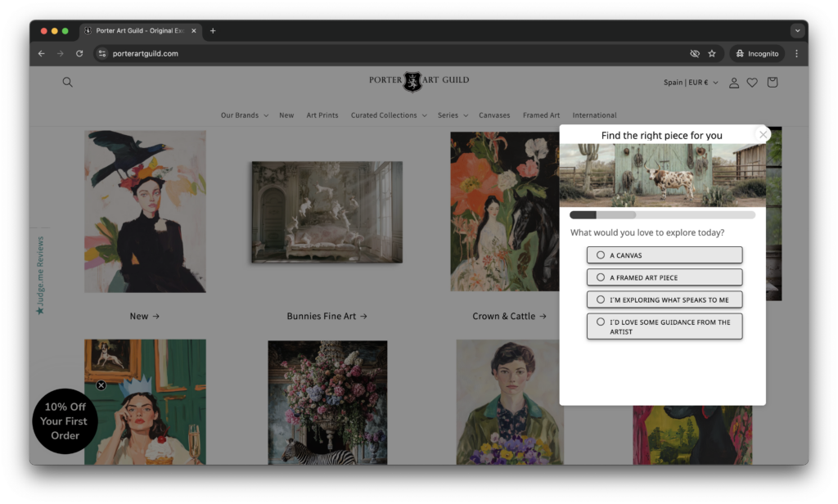Select I'm Exploring What Speaks to Me
Image resolution: width=838 pixels, height=504 pixels.
[x=664, y=299]
